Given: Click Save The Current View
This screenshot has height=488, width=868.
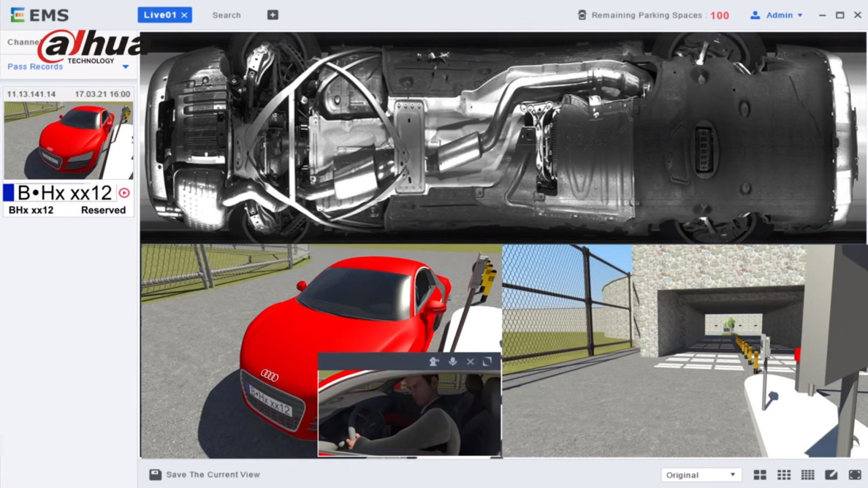Looking at the screenshot, I should (x=205, y=474).
